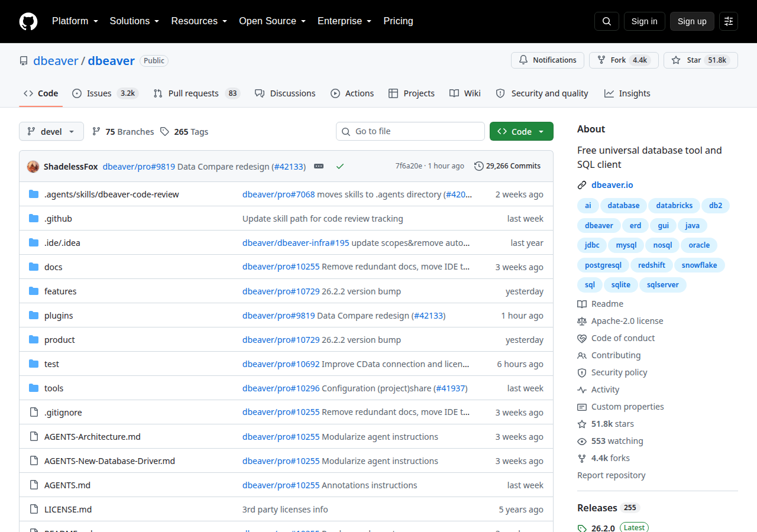Open the Readme link in About
The image size is (757, 532).
600,304
